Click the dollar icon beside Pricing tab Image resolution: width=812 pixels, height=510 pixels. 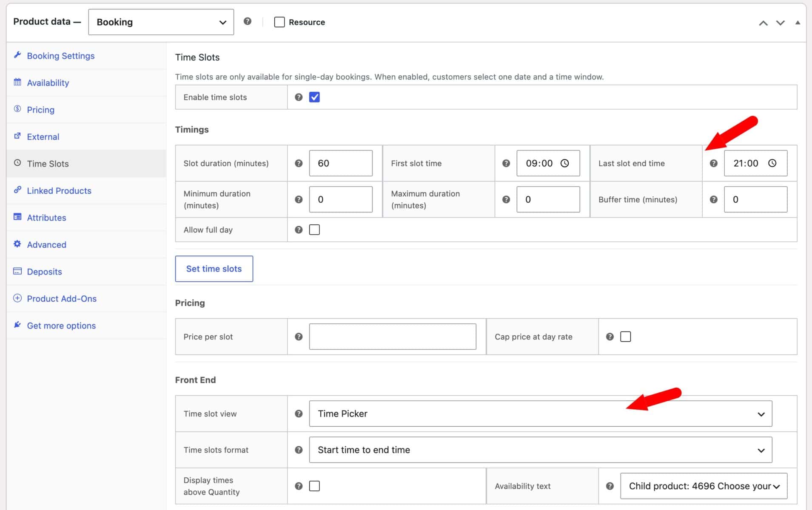[17, 109]
